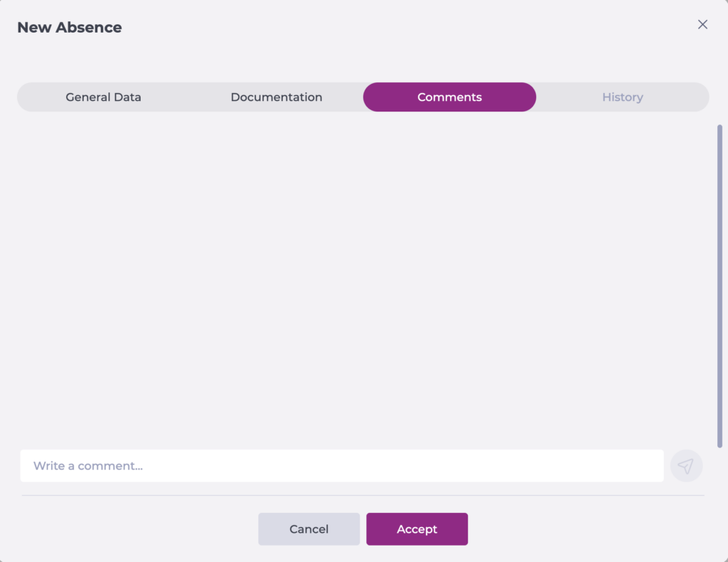This screenshot has width=728, height=562.
Task: Discard the new absence via Cancel
Action: tap(309, 529)
